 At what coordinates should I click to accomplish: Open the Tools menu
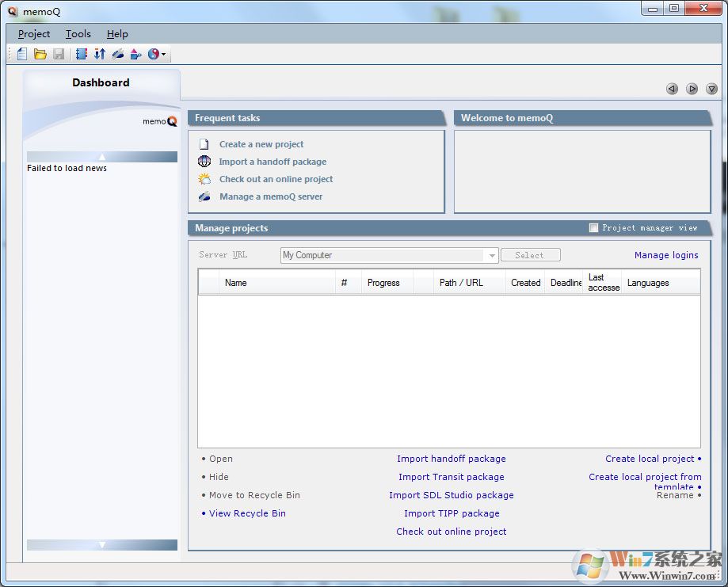click(77, 34)
